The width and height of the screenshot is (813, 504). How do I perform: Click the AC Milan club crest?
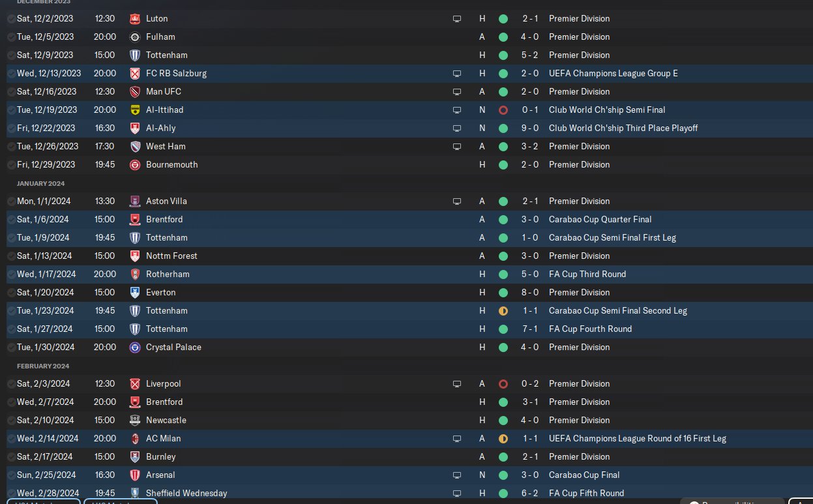[x=135, y=439]
